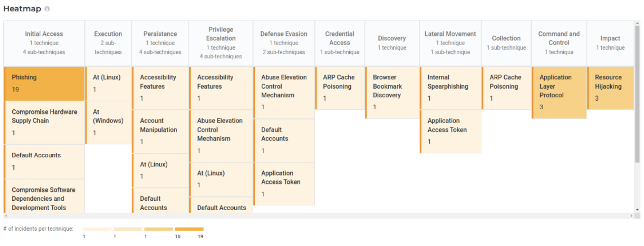The width and height of the screenshot is (644, 246).
Task: Click the At (Windows) execution cell
Action: [x=108, y=122]
